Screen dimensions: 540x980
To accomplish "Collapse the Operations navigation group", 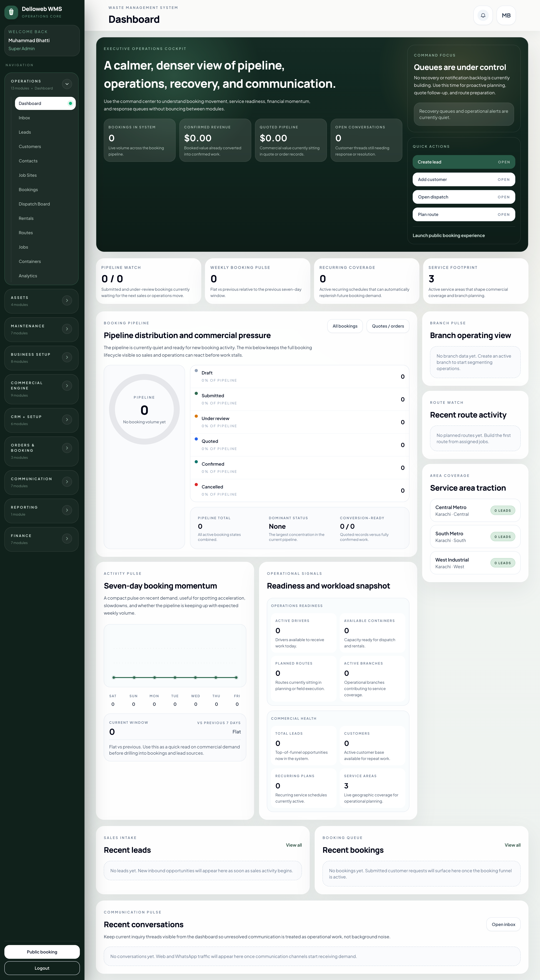I will coord(67,84).
